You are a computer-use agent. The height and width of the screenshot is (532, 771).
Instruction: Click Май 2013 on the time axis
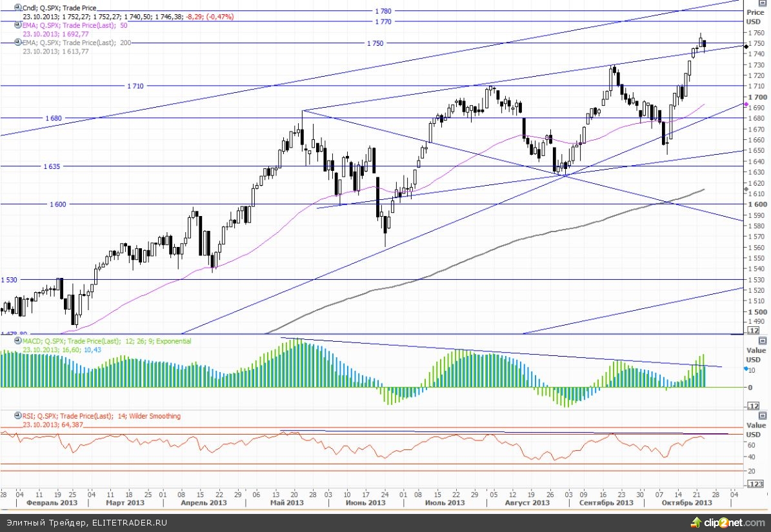coord(287,502)
